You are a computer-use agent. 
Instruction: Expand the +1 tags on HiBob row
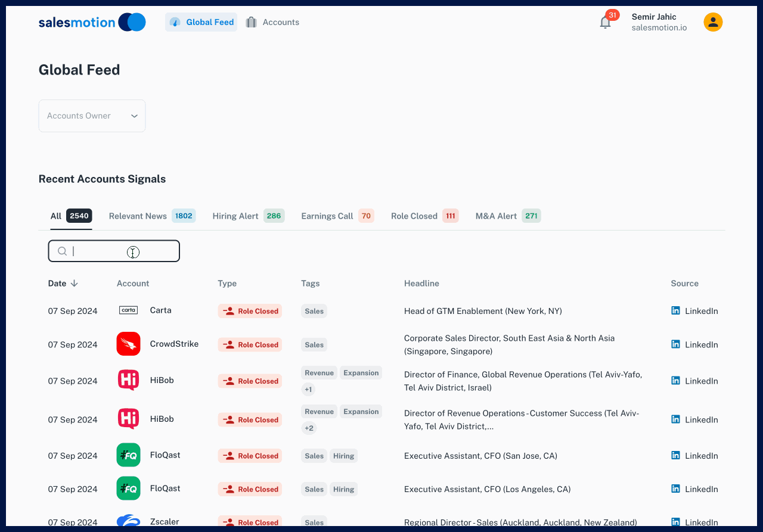pos(308,390)
